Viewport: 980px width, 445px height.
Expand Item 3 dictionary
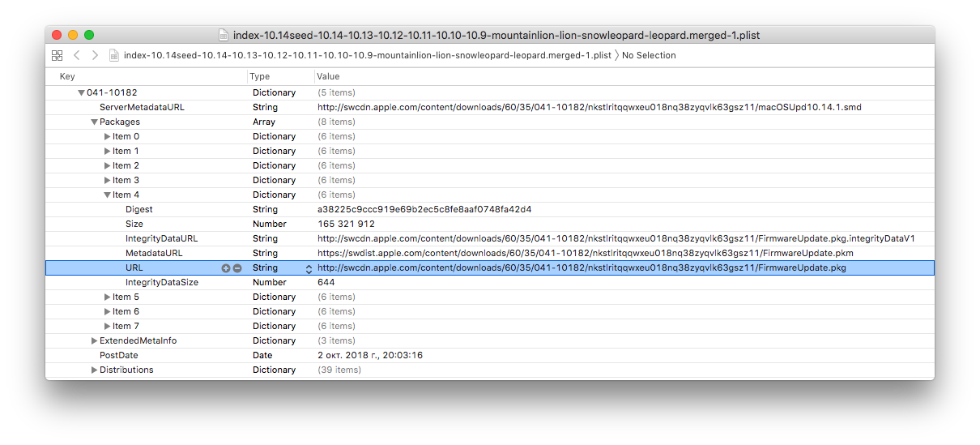107,181
